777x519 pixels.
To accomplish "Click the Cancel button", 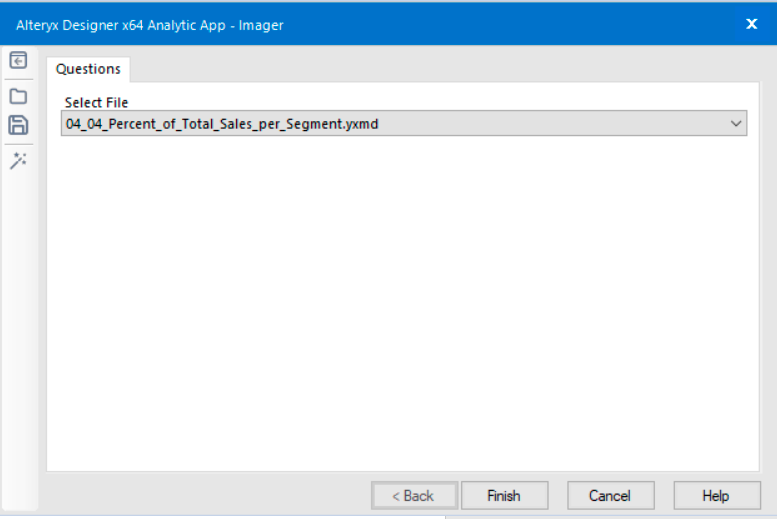I will pos(610,495).
